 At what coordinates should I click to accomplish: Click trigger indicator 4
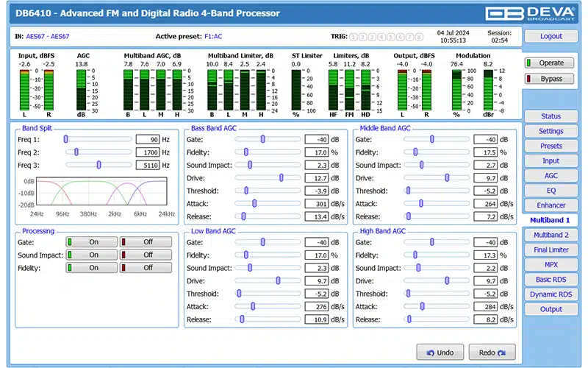(x=381, y=37)
